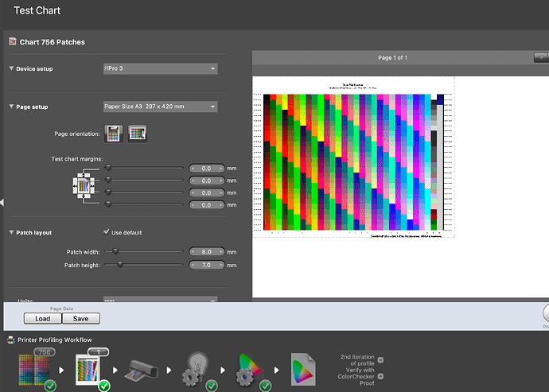Viewport: 549px width, 392px height.
Task: Click Verify with ColorChecker Proof arrow
Action: [x=380, y=376]
